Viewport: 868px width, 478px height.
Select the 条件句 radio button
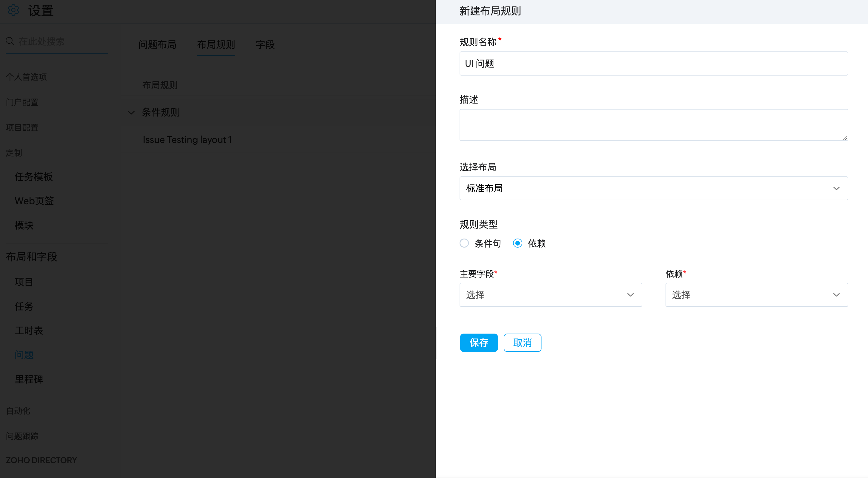[464, 244]
